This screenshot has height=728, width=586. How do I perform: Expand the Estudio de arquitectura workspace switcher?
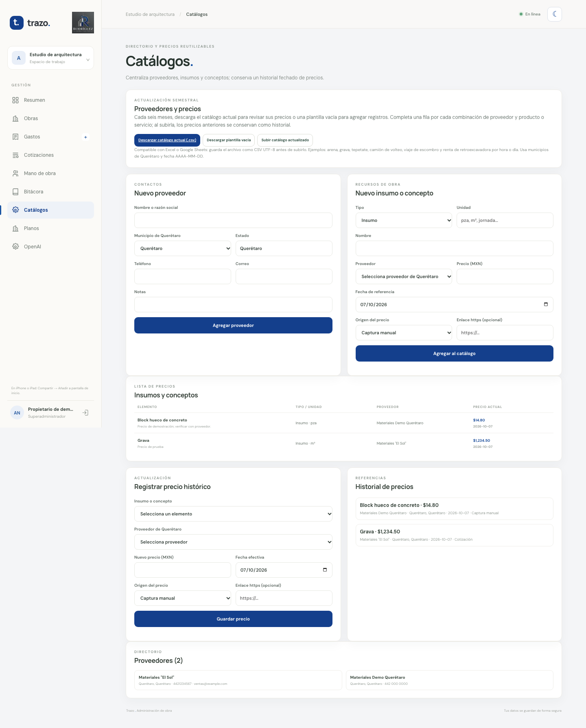50,58
